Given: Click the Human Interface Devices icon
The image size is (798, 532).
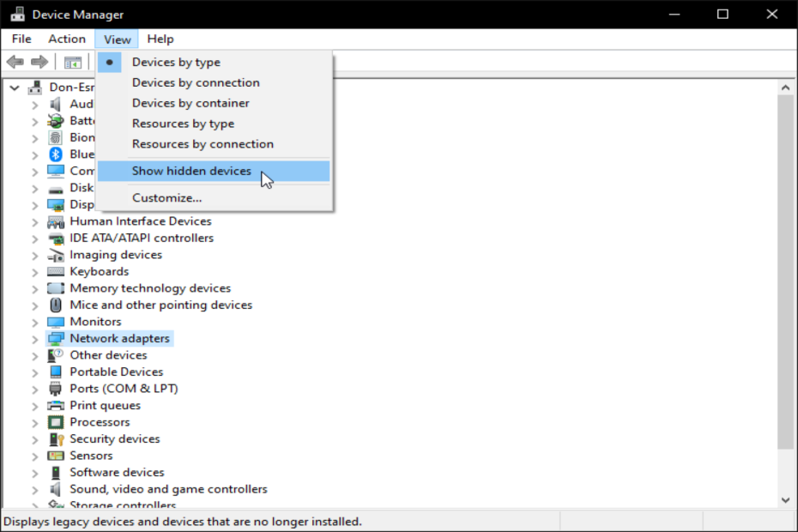Looking at the screenshot, I should (x=56, y=221).
